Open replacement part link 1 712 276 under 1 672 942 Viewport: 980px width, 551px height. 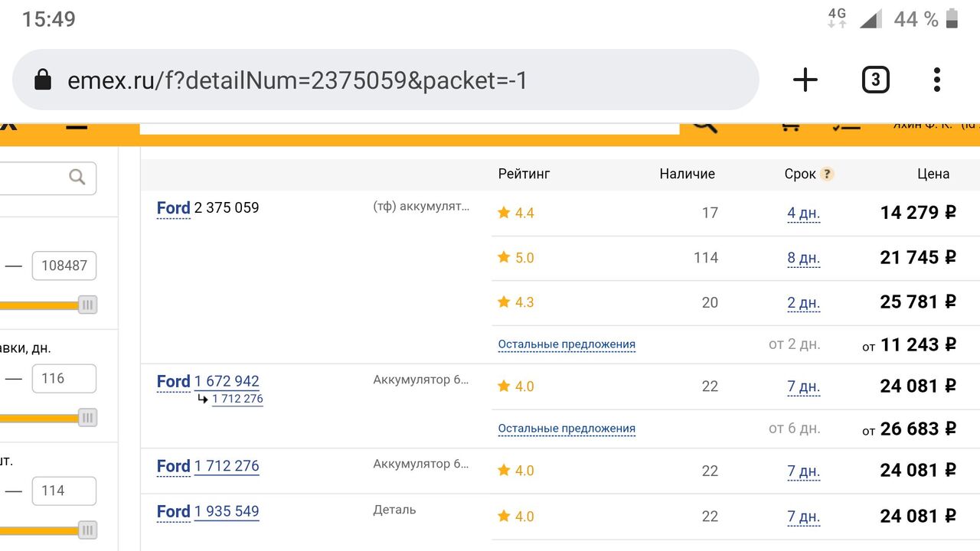(237, 399)
